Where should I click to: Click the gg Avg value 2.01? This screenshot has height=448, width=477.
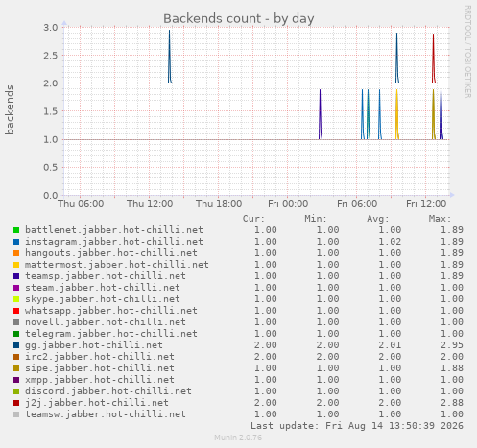tap(390, 345)
